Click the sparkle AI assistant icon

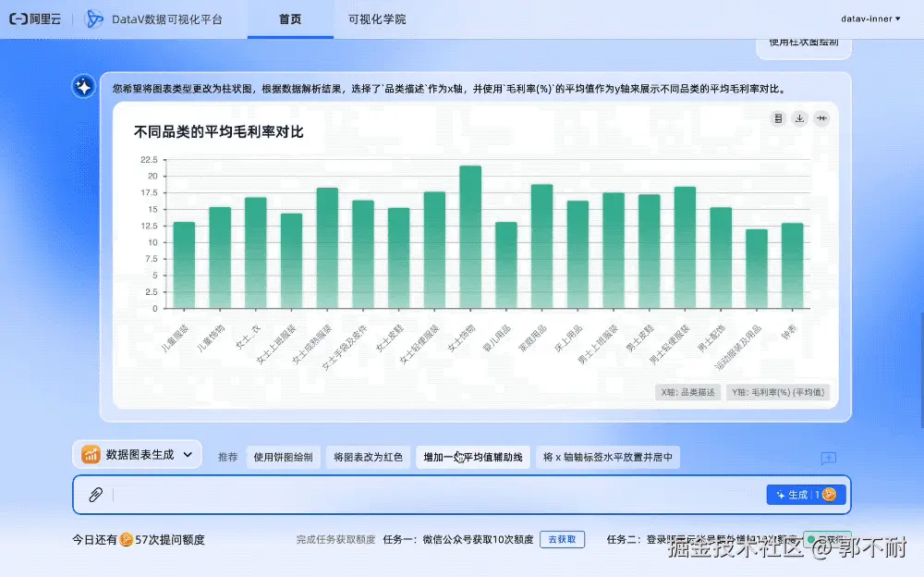pyautogui.click(x=83, y=87)
